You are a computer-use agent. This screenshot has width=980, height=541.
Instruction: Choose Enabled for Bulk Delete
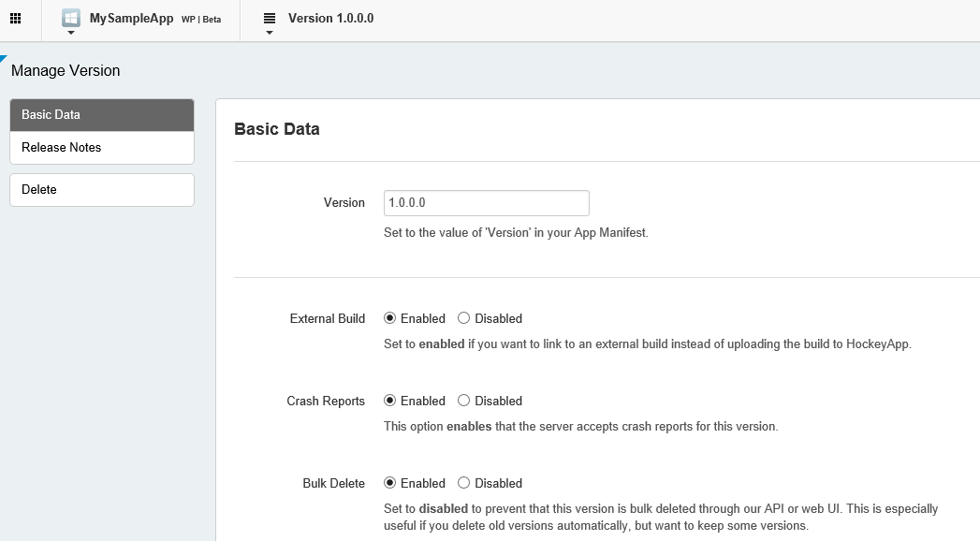(x=389, y=483)
